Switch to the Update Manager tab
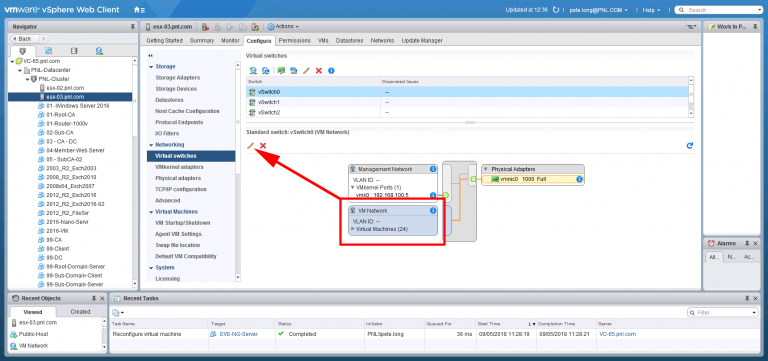This screenshot has width=768, height=361. [x=422, y=41]
